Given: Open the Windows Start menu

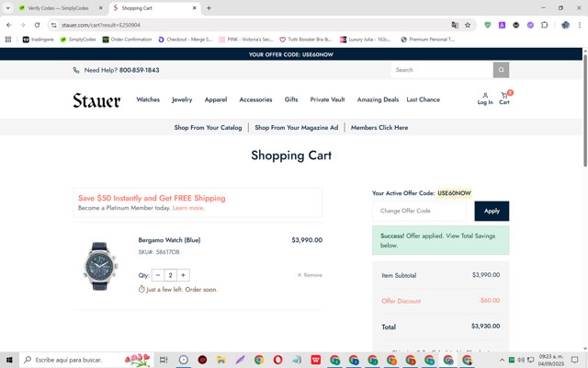Looking at the screenshot, I should pos(9,360).
